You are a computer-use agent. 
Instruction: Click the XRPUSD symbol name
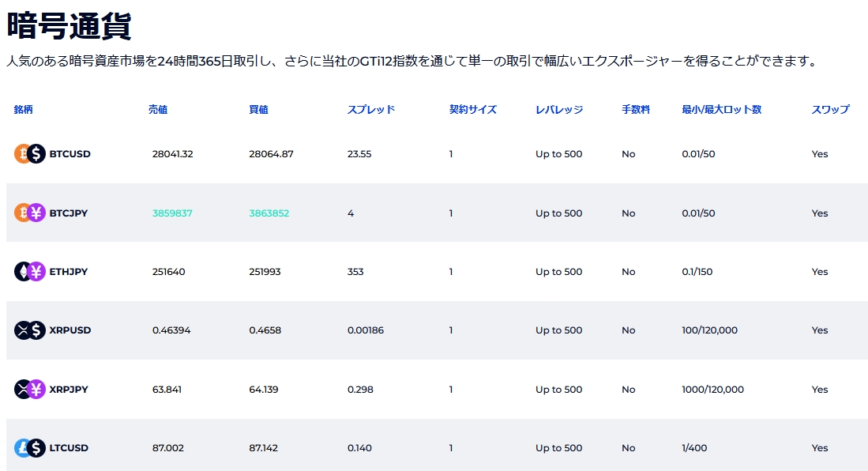[70, 330]
